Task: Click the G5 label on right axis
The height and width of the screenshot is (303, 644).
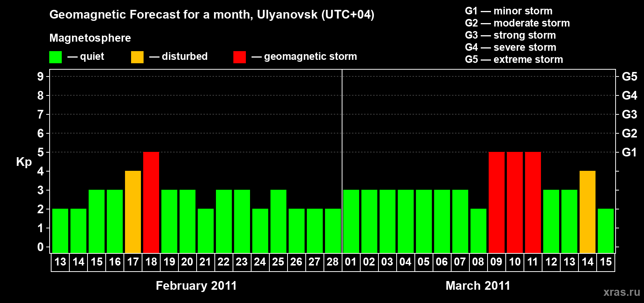Action: tap(630, 77)
